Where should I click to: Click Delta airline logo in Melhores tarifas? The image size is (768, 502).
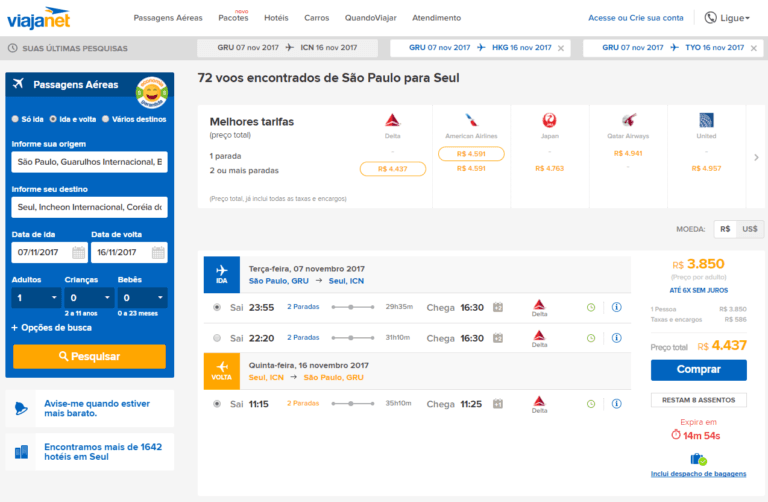(392, 121)
